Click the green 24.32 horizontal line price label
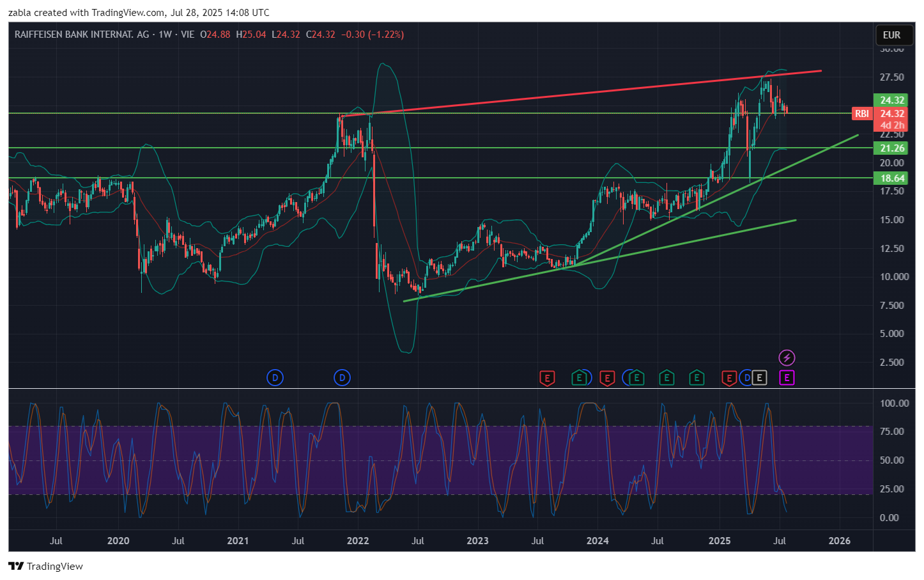The height and width of the screenshot is (580, 924). point(891,100)
